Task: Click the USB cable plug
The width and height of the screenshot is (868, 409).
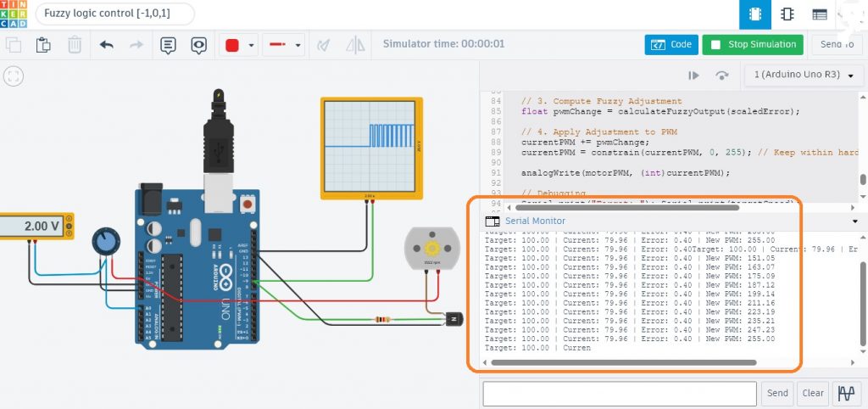Action: pyautogui.click(x=219, y=139)
